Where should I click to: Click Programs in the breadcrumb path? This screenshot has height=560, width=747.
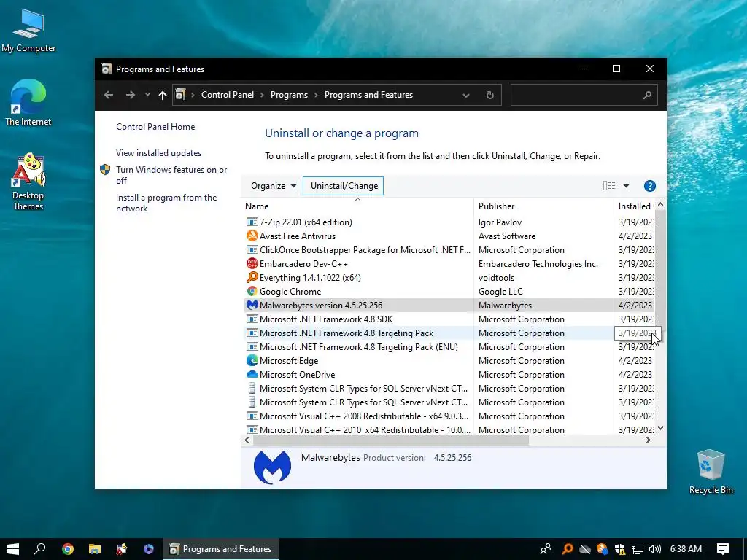point(289,95)
